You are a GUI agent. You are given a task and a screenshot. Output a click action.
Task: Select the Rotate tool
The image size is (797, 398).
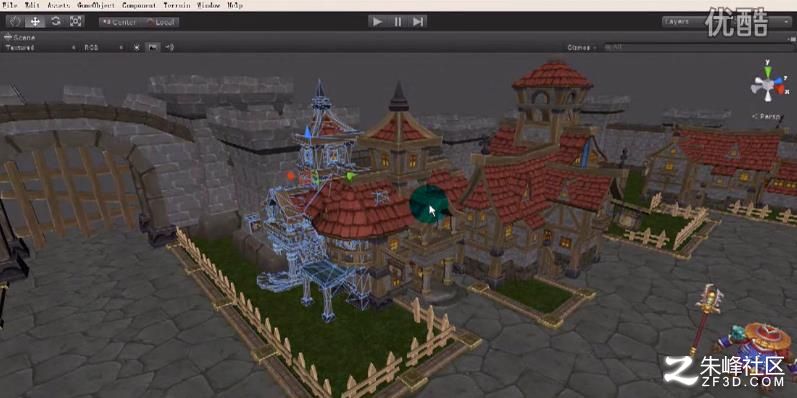[55, 21]
